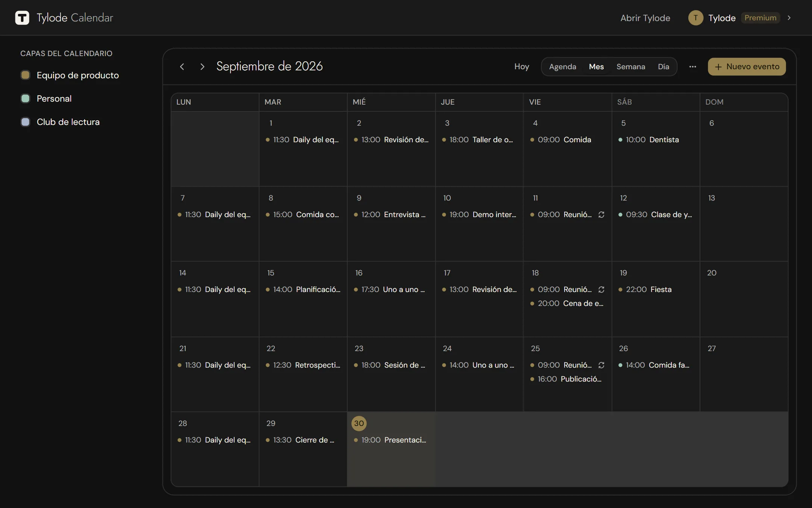Viewport: 812px width, 508px height.
Task: Open 20:00 Cena de e... event
Action: click(567, 303)
